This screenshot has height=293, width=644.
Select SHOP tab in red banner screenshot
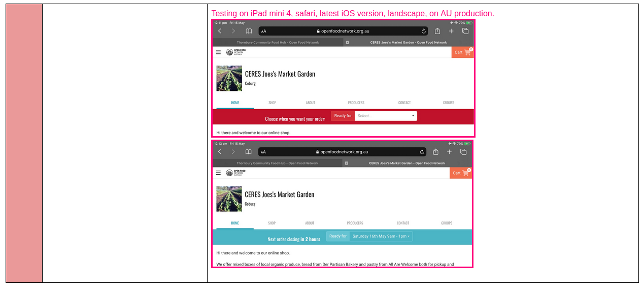tap(273, 103)
